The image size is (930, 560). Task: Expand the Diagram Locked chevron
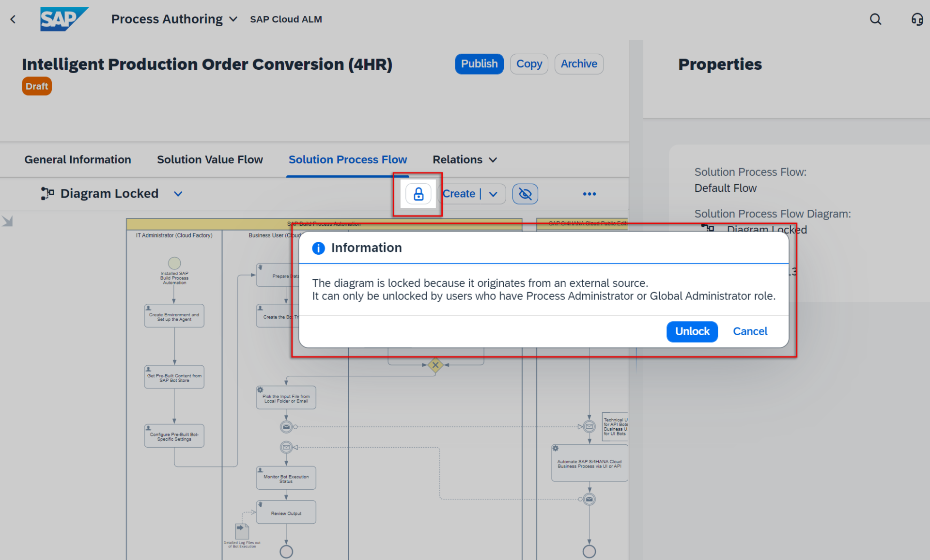(x=178, y=194)
